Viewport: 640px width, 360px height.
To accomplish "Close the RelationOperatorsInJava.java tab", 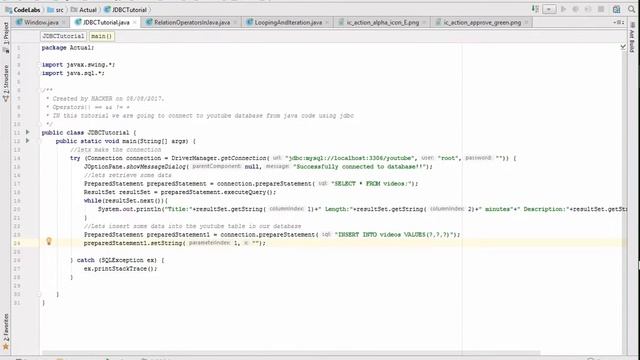I will pos(236,23).
